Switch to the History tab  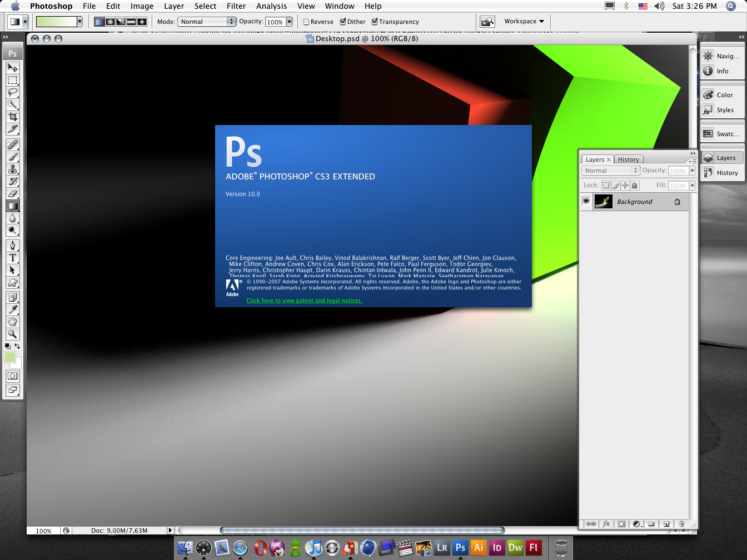click(x=629, y=159)
